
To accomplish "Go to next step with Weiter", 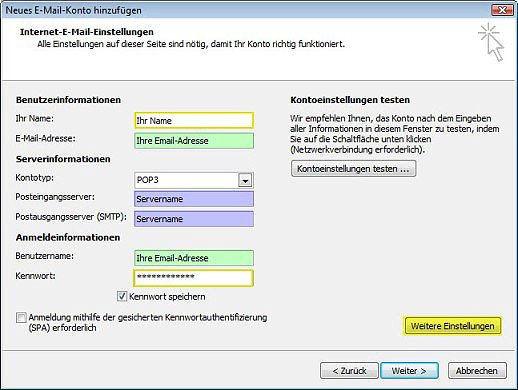I will pos(409,371).
